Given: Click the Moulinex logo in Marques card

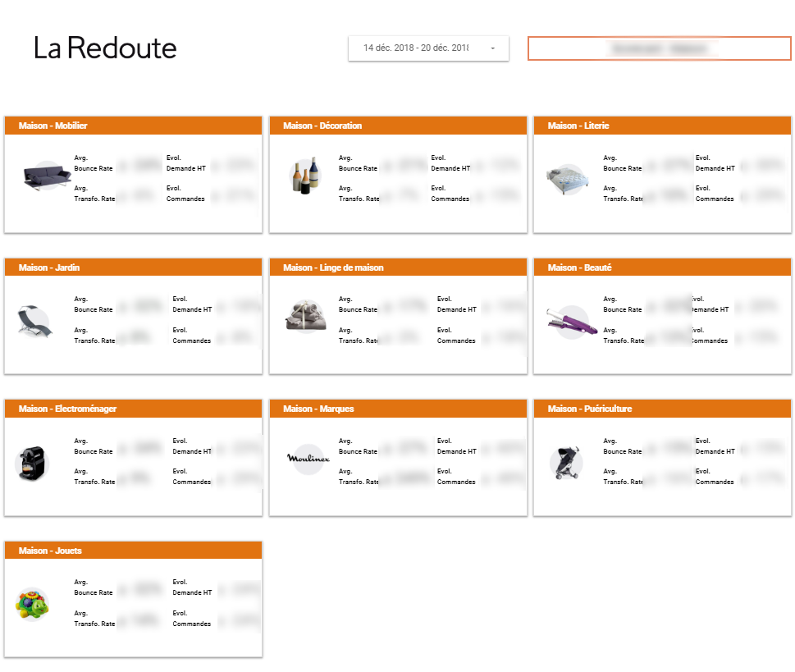Looking at the screenshot, I should coord(308,459).
